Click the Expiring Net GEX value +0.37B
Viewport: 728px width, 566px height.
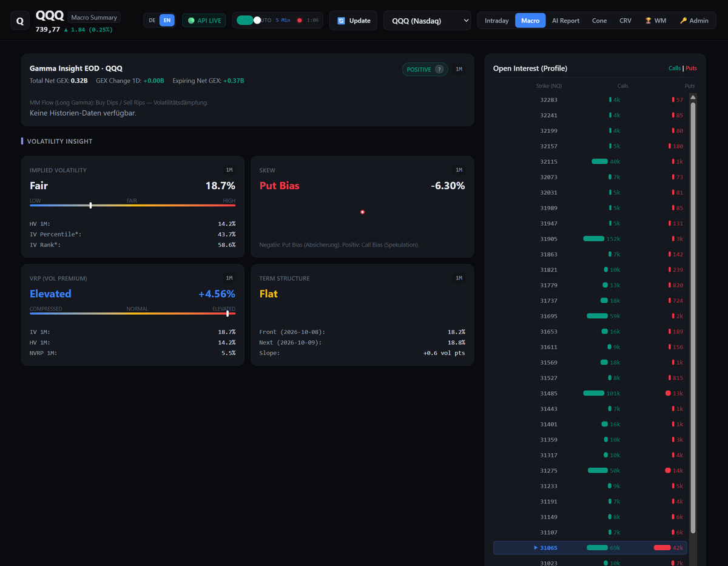pyautogui.click(x=234, y=81)
